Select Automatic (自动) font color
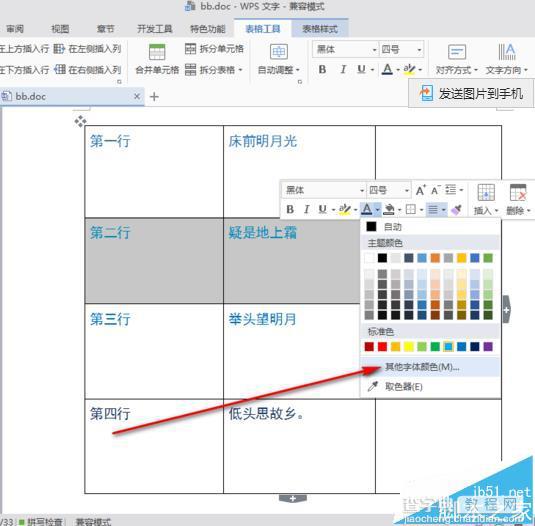Viewport: 535px width, 526px height. (x=430, y=227)
